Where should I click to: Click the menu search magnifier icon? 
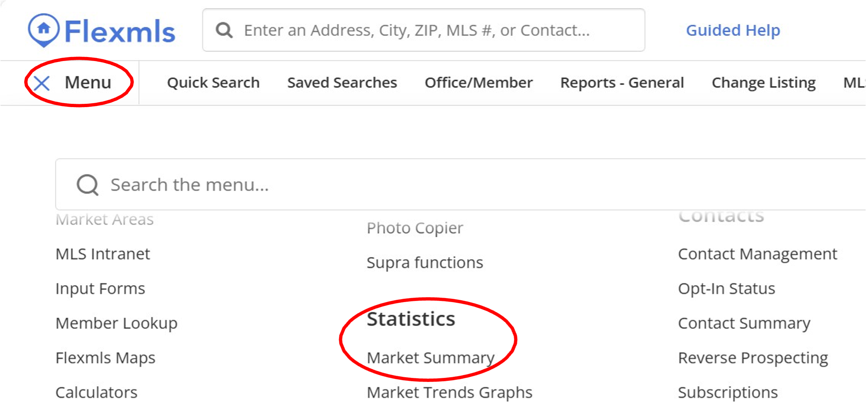pyautogui.click(x=87, y=185)
